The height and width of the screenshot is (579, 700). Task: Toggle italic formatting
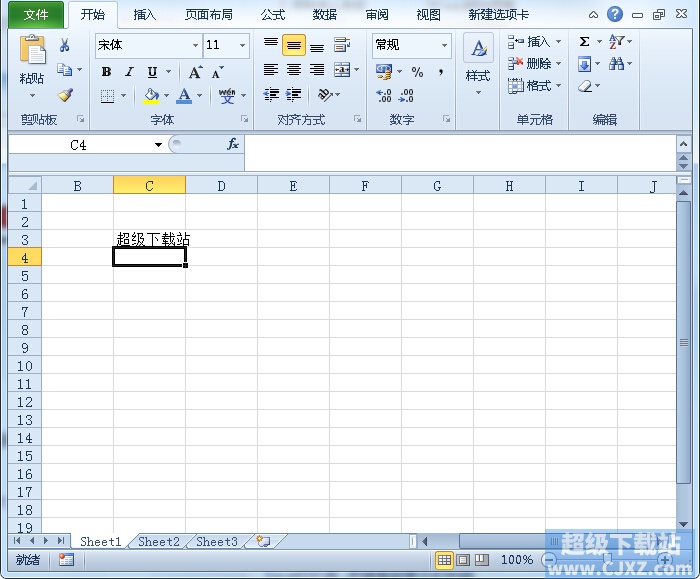pos(129,72)
